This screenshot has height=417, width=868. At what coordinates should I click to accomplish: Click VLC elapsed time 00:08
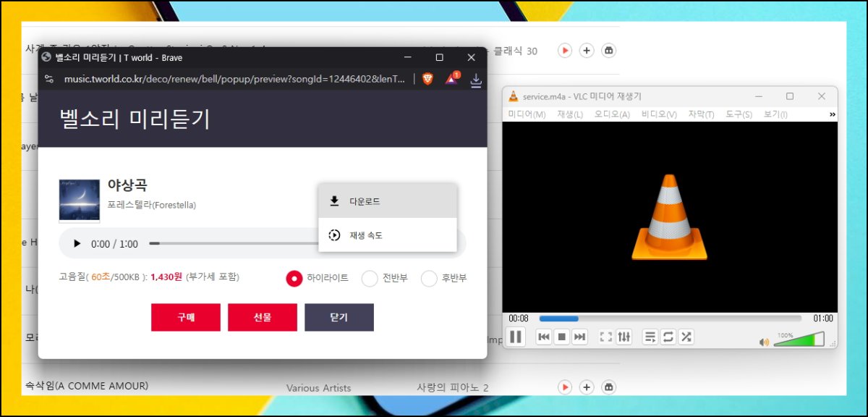tap(519, 319)
